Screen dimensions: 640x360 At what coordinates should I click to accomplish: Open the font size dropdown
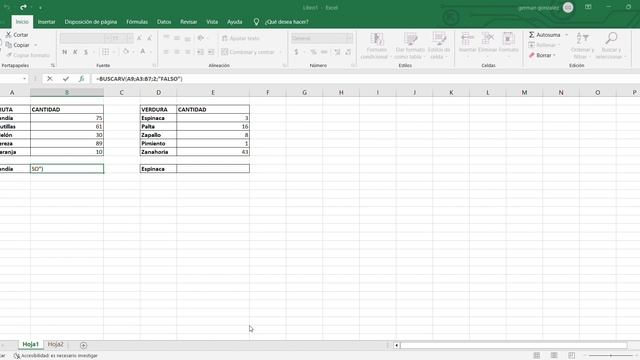[x=130, y=38]
